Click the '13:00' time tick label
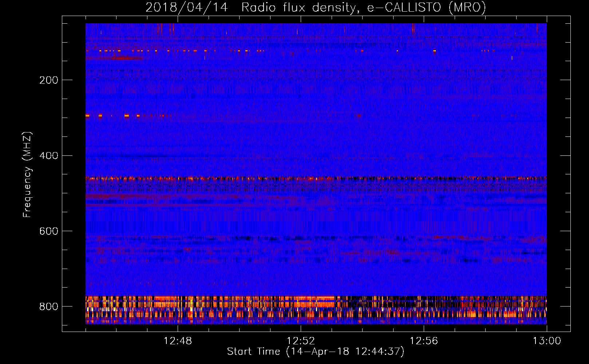589x364 pixels. [547, 341]
